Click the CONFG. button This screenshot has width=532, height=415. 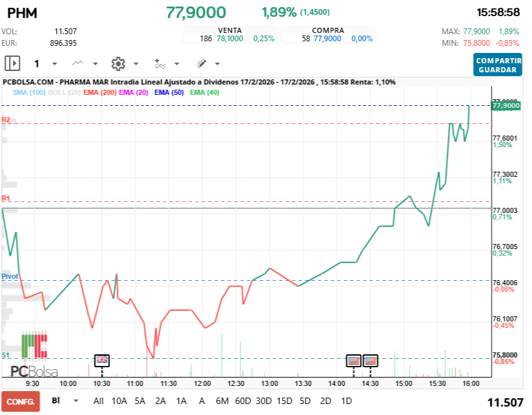21,400
